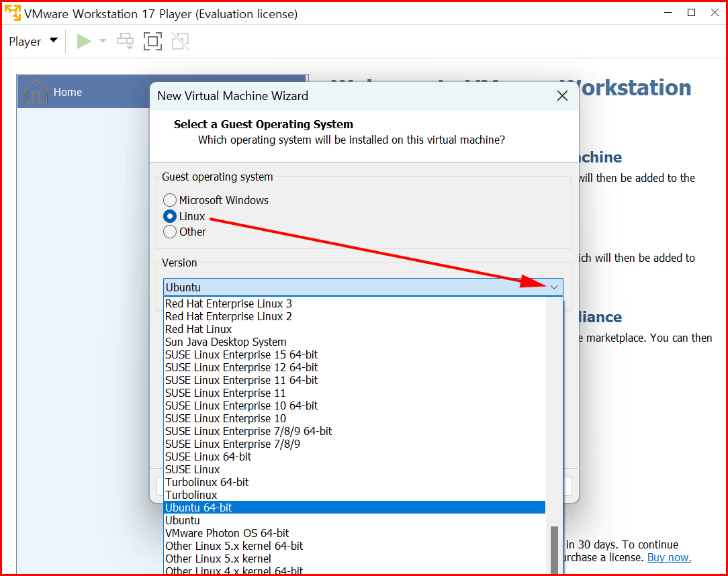
Task: Click the Home house icon
Action: click(x=36, y=91)
